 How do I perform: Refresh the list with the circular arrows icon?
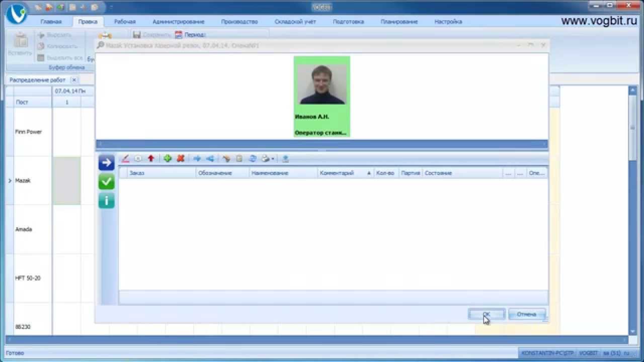pyautogui.click(x=253, y=158)
